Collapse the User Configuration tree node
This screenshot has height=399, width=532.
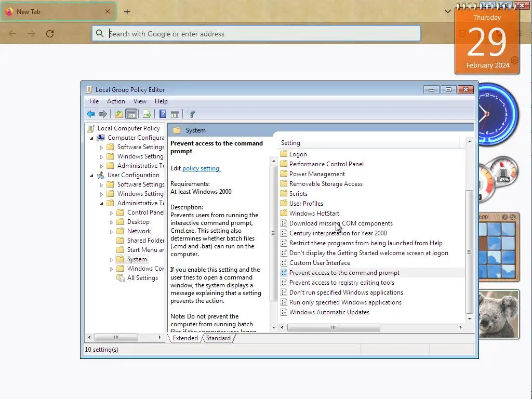(91, 176)
